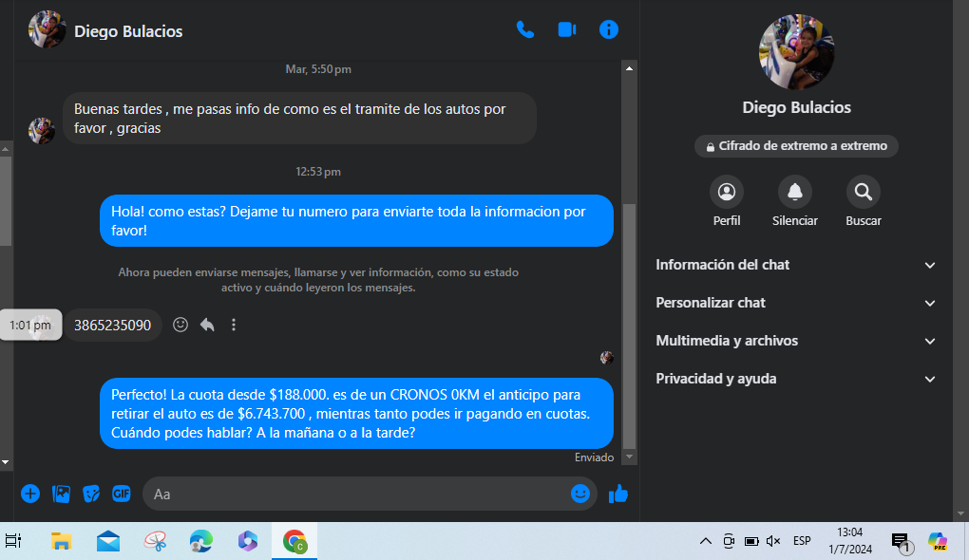Click Cifrado de extremo a extremo badge
Image resolution: width=969 pixels, height=560 pixels.
pos(796,146)
